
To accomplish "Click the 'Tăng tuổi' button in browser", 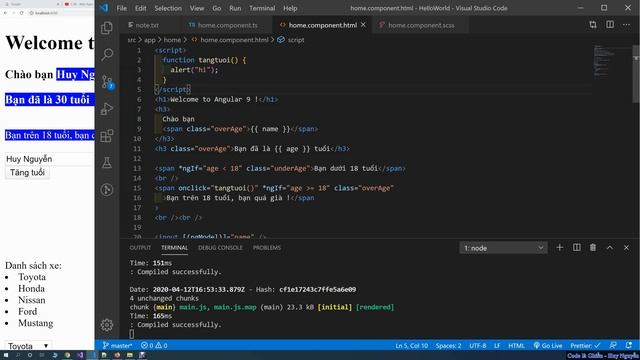I will (27, 173).
